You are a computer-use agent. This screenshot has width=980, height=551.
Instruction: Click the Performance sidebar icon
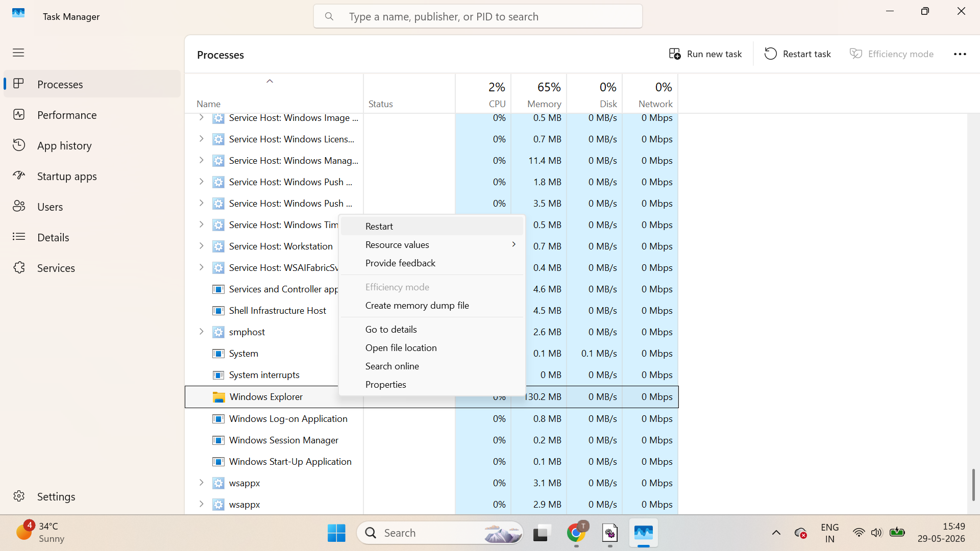tap(19, 114)
